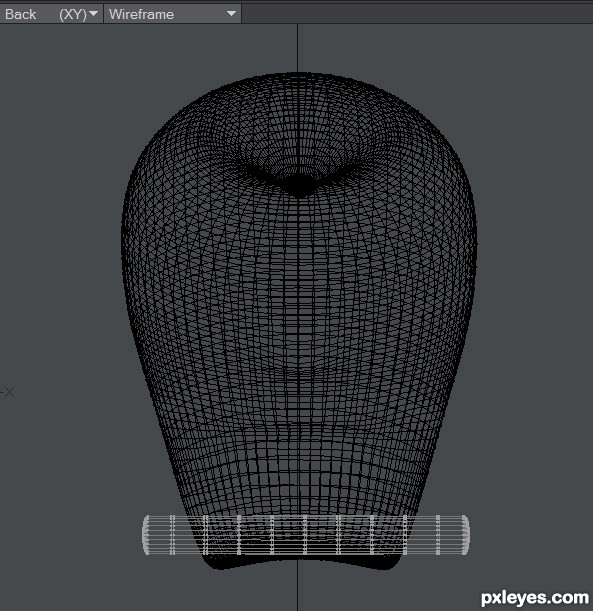Open the Wireframe display mode dropdown
Image resolution: width=593 pixels, height=611 pixels.
[173, 14]
